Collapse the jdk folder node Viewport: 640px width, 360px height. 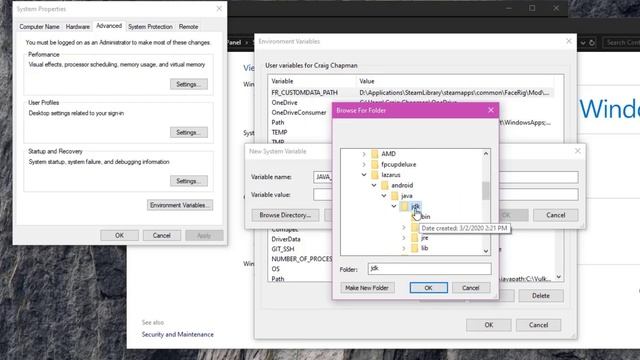pos(394,206)
